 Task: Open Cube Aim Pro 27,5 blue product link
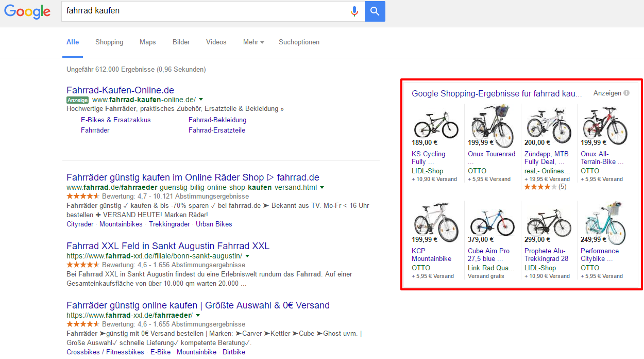click(489, 255)
